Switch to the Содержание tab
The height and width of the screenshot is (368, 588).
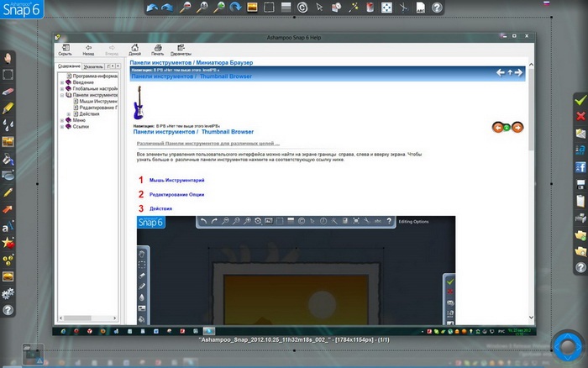[x=69, y=66]
